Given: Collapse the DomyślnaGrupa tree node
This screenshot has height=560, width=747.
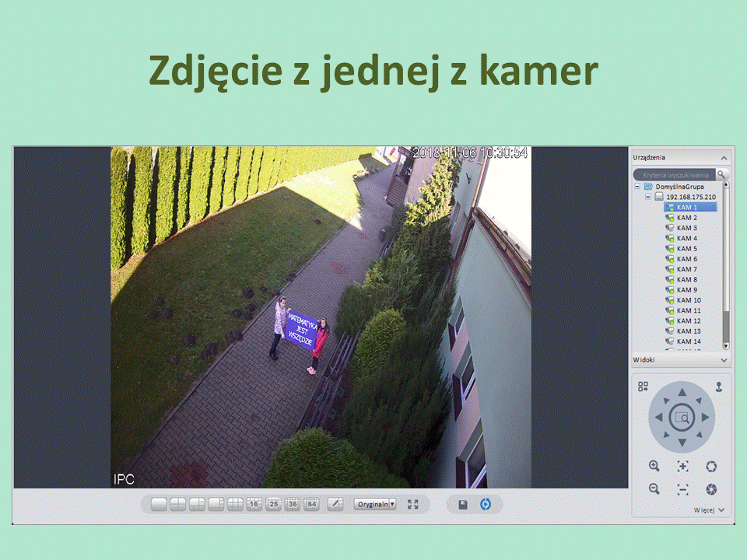Looking at the screenshot, I should click(x=638, y=187).
